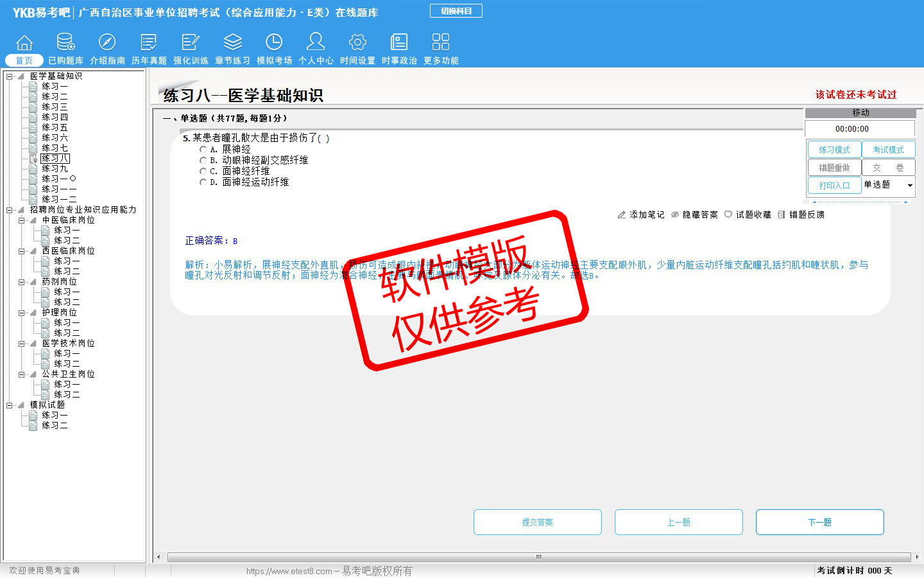
Task: Click the 更多功能 grid icon
Action: 441,42
